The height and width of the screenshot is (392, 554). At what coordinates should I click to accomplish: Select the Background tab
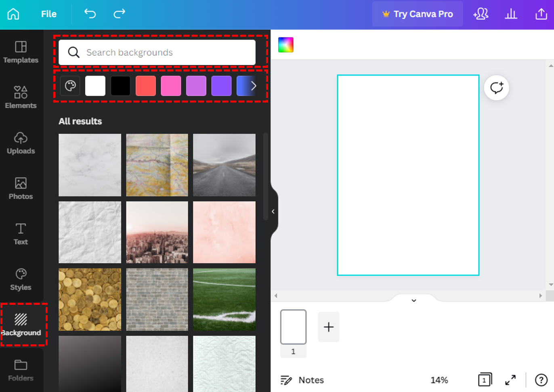pyautogui.click(x=21, y=325)
